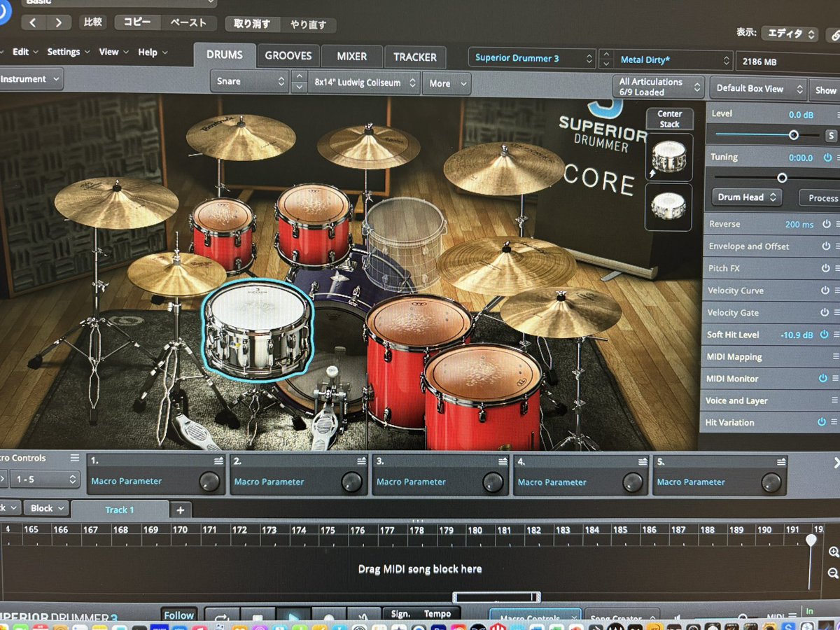Open the Instrument dropdown
The height and width of the screenshot is (630, 840).
pyautogui.click(x=31, y=79)
